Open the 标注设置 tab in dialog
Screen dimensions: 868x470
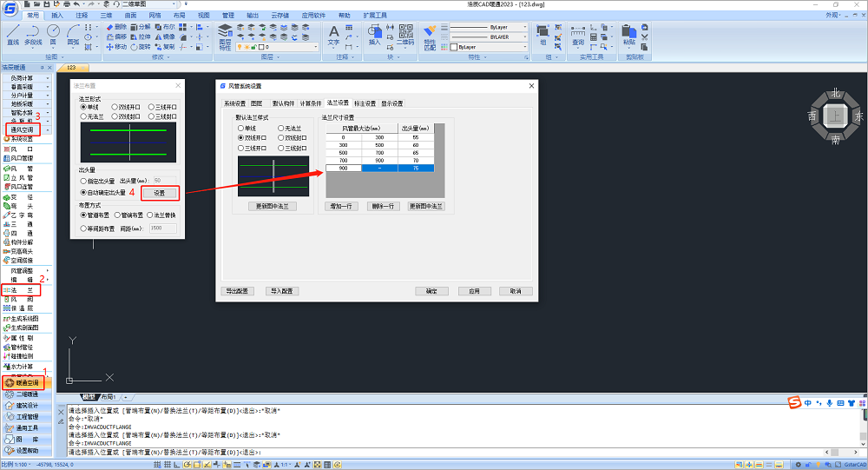[x=365, y=103]
